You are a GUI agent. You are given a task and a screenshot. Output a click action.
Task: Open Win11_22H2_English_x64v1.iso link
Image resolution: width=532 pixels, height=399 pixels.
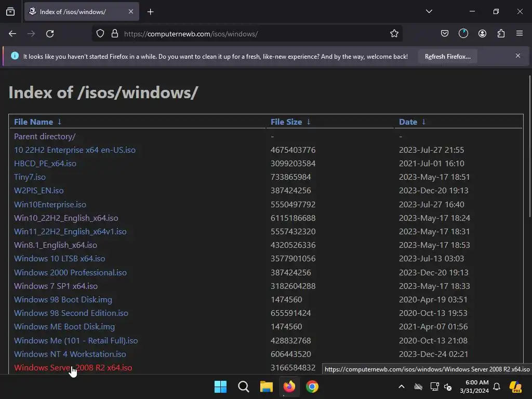[x=70, y=232]
